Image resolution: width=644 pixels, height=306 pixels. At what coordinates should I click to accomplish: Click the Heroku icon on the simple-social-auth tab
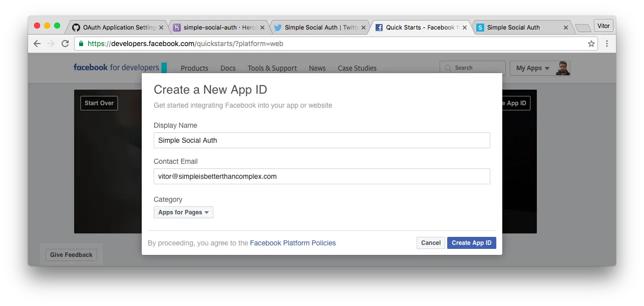click(x=177, y=28)
